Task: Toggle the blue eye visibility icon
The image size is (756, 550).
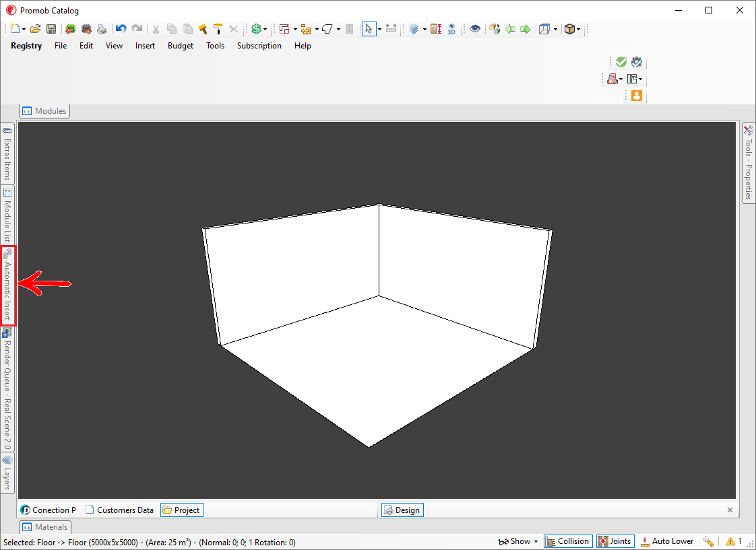Action: point(475,29)
